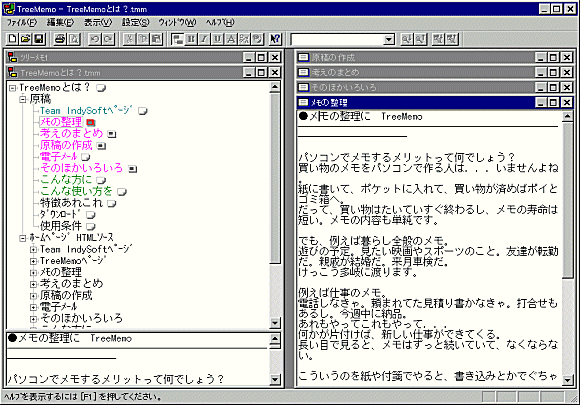The height and width of the screenshot is (405, 580).
Task: Click the メモの整理 memo window title icon
Action: pos(303,102)
